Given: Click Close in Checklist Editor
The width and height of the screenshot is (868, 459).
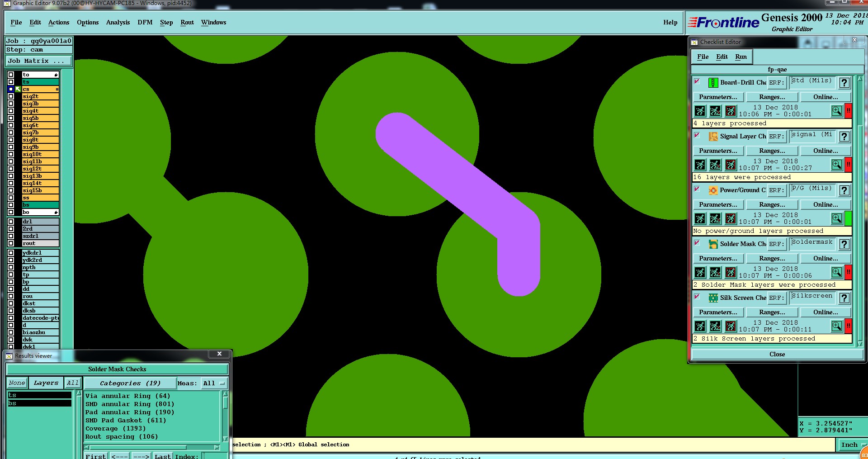Looking at the screenshot, I should pos(777,354).
